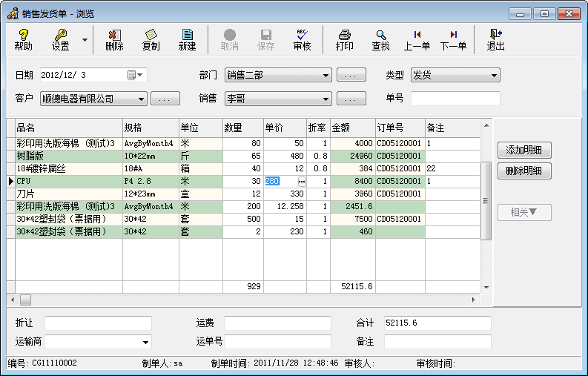Expand the arrow beside 设置

[x=85, y=40]
